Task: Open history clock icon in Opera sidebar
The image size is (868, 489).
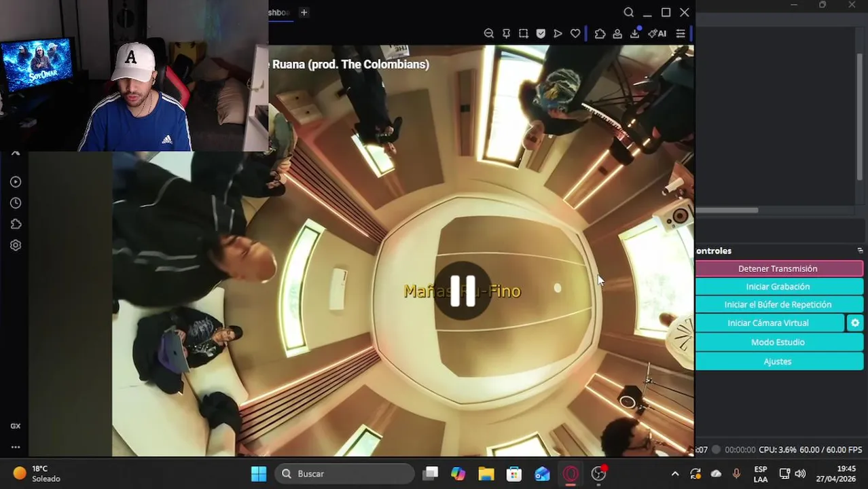Action: coord(16,203)
